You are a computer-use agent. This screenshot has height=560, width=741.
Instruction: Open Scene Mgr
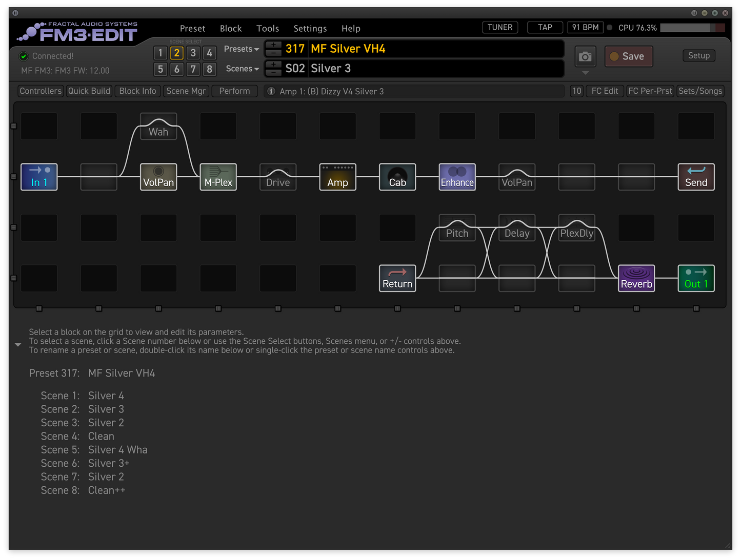pos(186,91)
